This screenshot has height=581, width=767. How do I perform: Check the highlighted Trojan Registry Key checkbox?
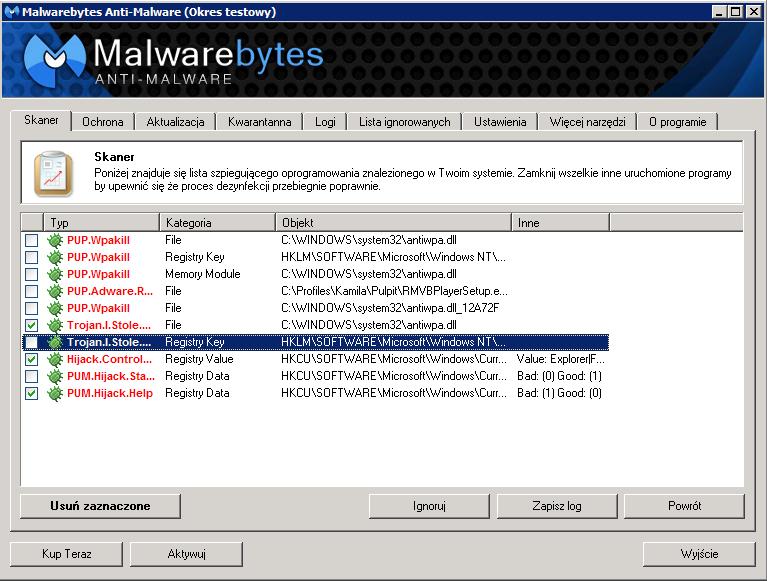(x=31, y=342)
